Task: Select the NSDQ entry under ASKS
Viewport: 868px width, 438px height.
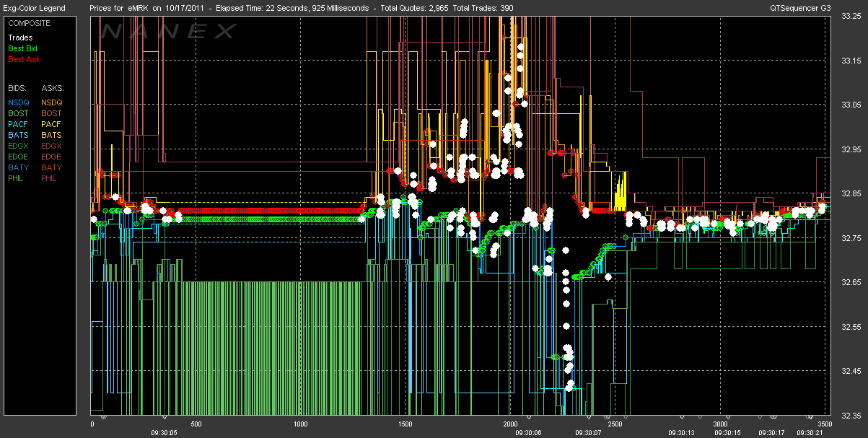Action: (52, 102)
